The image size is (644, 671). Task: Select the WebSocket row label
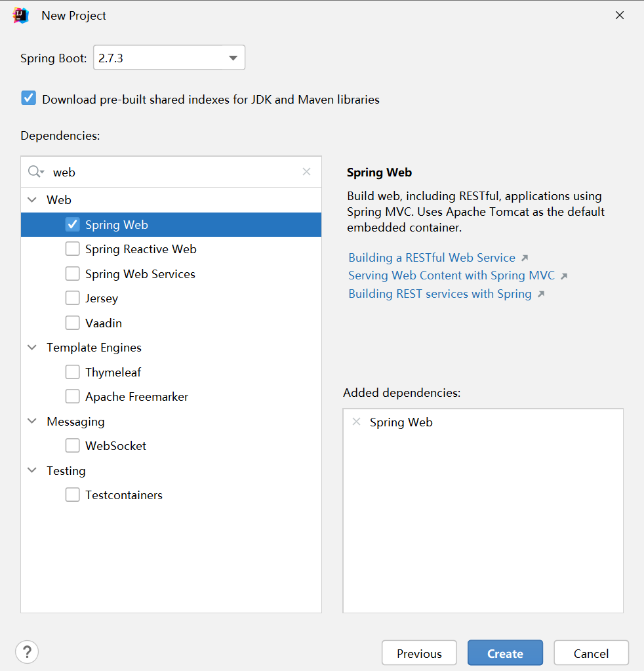[x=115, y=446]
